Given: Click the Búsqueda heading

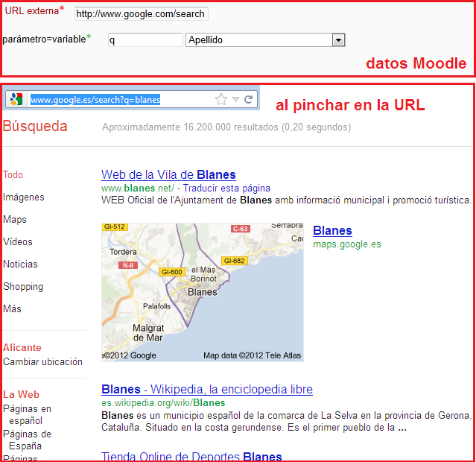Looking at the screenshot, I should (x=35, y=126).
